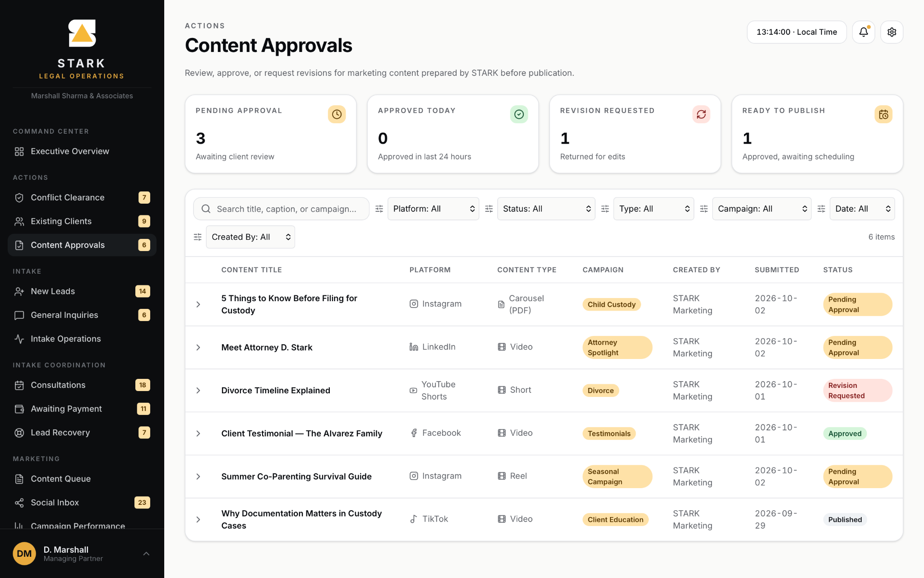This screenshot has height=578, width=924.
Task: Click the filter icon beside Created By dropdown
Action: [198, 237]
